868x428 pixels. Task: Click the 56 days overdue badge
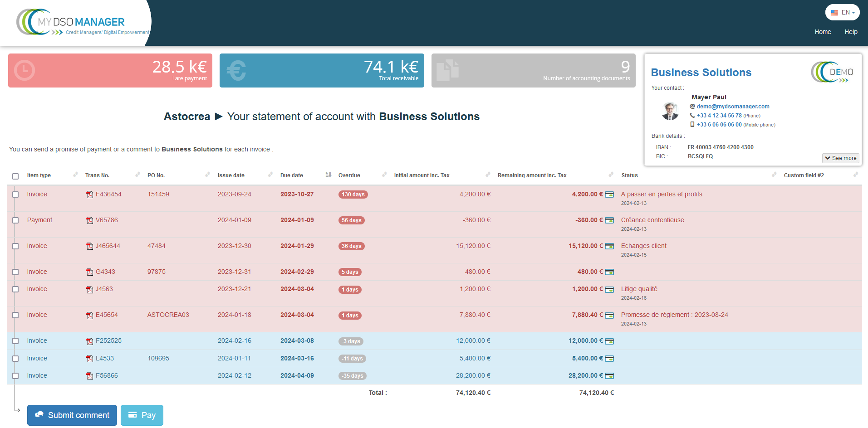click(x=352, y=220)
